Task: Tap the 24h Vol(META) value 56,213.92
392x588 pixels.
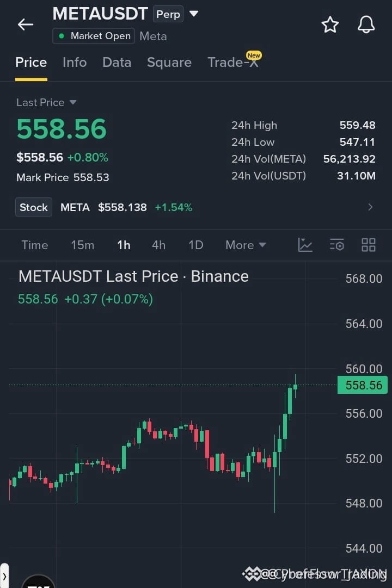Action: click(349, 159)
